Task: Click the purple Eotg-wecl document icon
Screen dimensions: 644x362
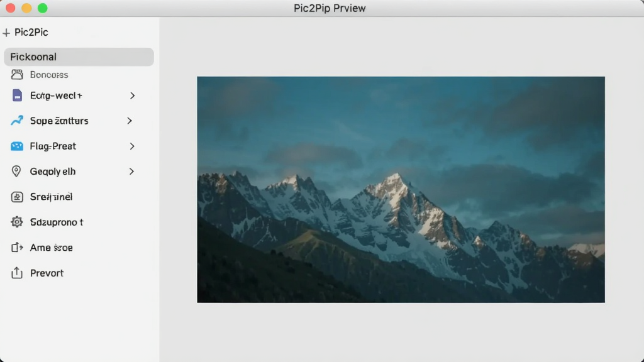Action: [x=17, y=96]
